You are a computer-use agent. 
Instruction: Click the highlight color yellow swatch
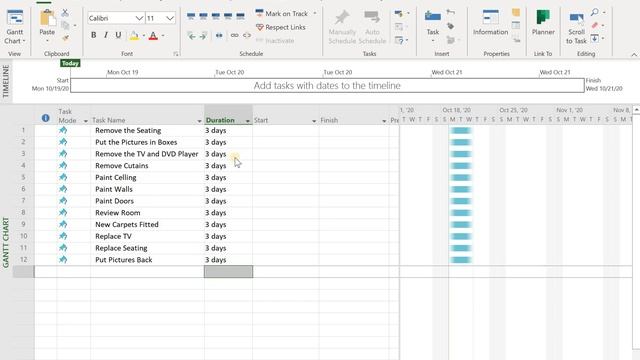tap(134, 36)
